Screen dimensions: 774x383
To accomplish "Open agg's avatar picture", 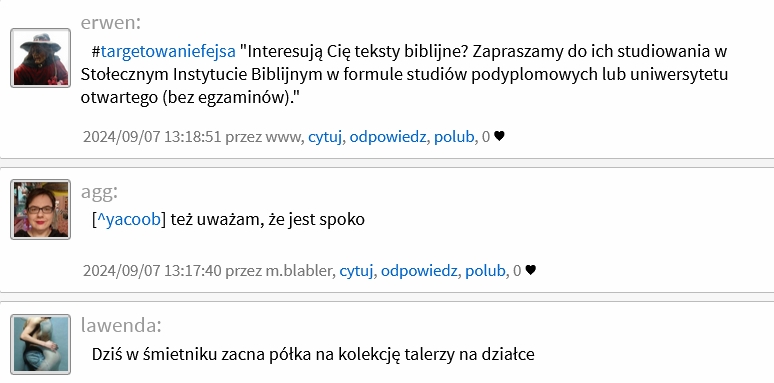I will point(40,209).
